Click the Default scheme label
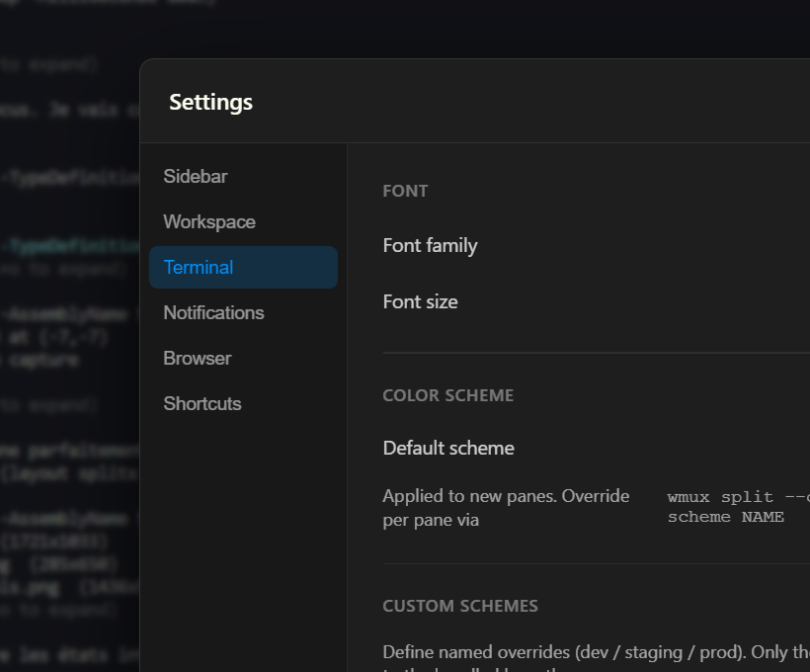 tap(448, 449)
